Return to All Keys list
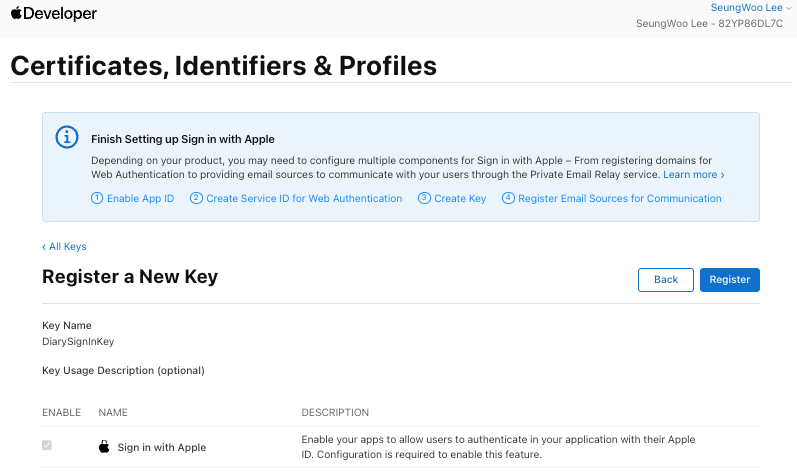This screenshot has height=476, width=797. 65,247
